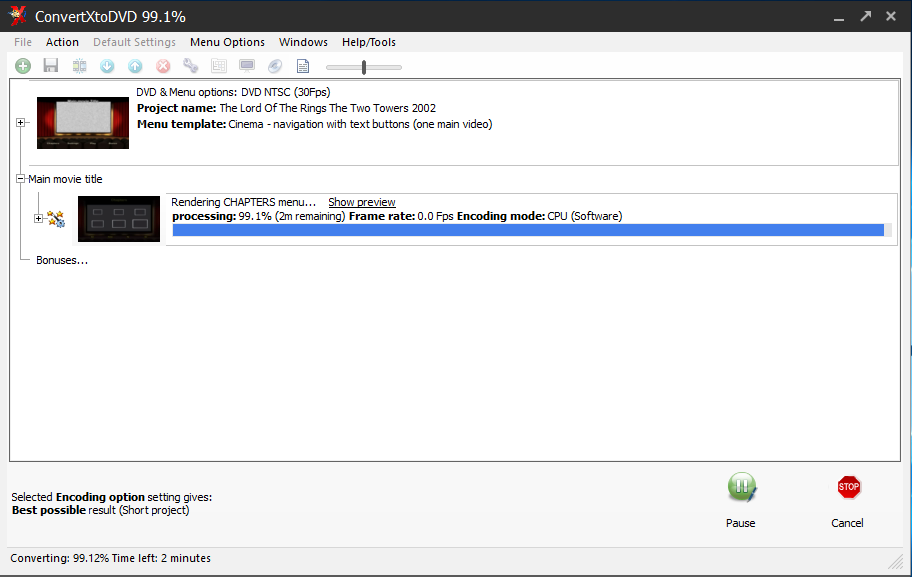Open the File menu
912x577 pixels.
[23, 42]
